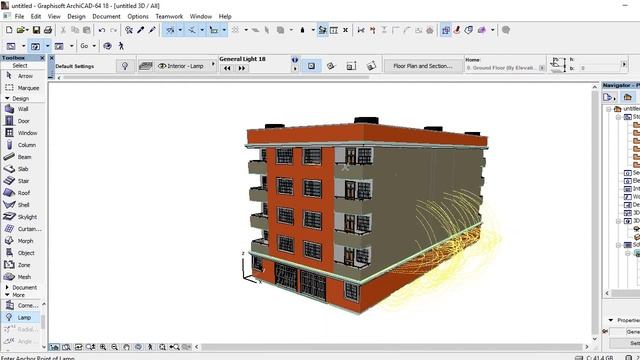Viewport: 640px width, 360px height.
Task: Click the walk explore icon in toolbar
Action: [121, 46]
